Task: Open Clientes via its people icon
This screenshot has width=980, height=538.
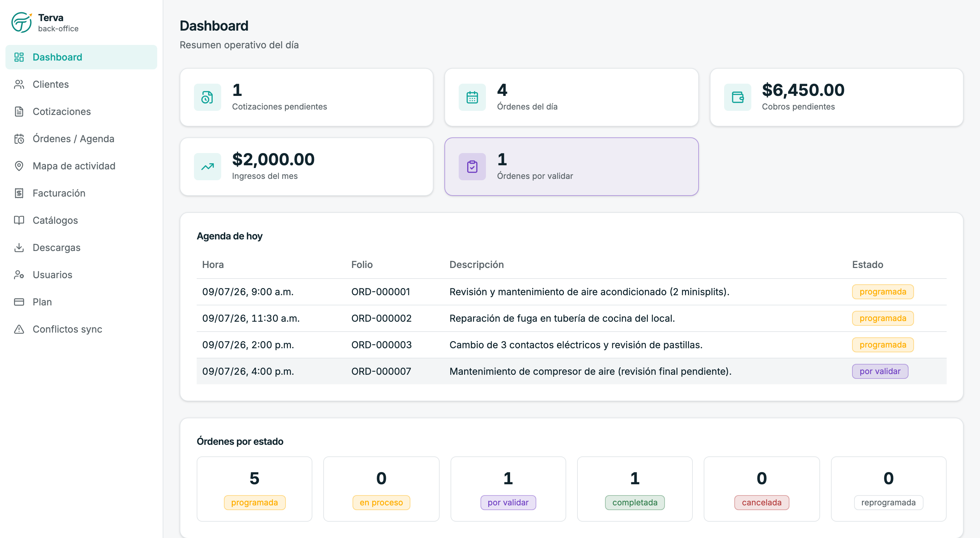Action: pyautogui.click(x=19, y=84)
